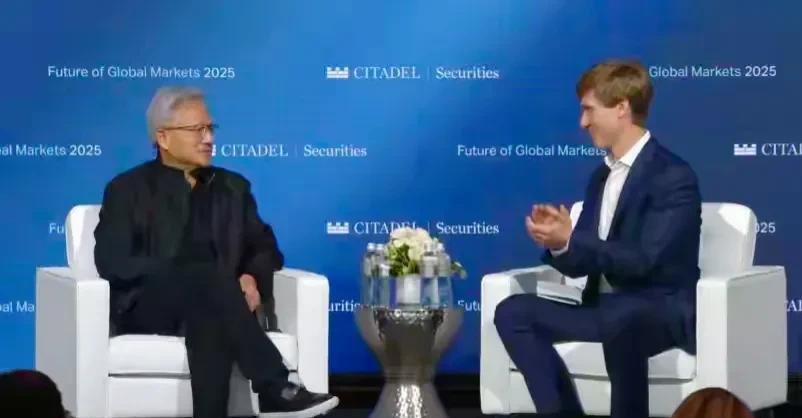This screenshot has width=802, height=418.
Task: Click "Global Markets 2025" above the blond man's head
Action: click(712, 72)
